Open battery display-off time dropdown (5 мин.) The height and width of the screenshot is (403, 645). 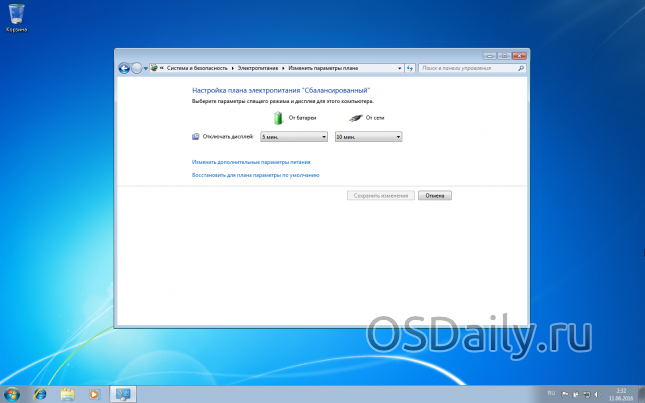[x=294, y=136]
